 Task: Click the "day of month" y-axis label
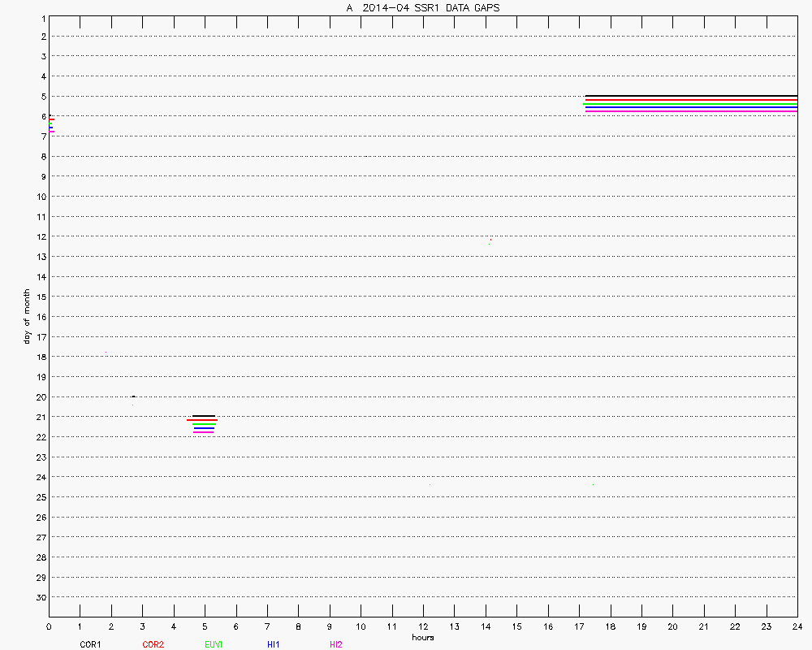click(x=27, y=316)
